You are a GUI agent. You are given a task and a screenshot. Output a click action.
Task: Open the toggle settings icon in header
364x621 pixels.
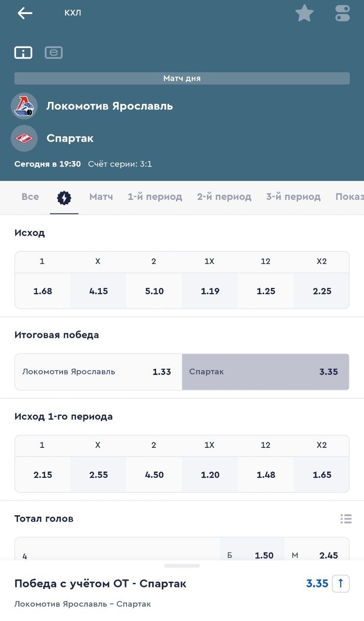tap(342, 13)
